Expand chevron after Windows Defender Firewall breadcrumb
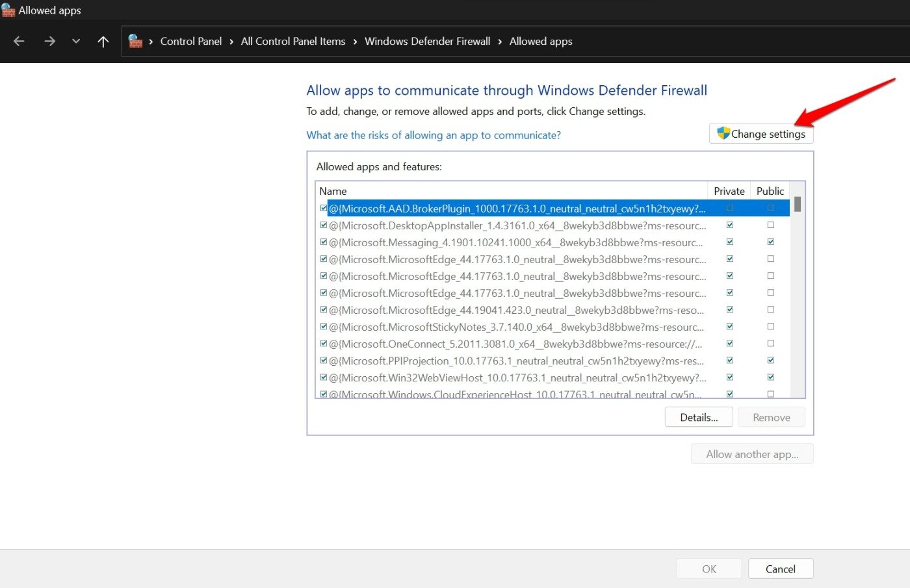This screenshot has height=588, width=910. click(500, 42)
